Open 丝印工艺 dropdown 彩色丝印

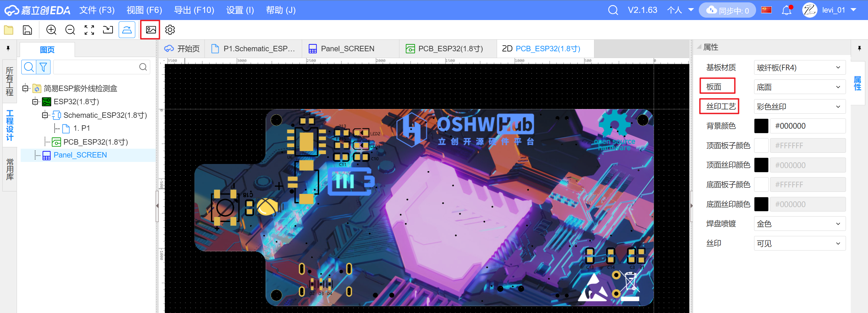pos(800,107)
